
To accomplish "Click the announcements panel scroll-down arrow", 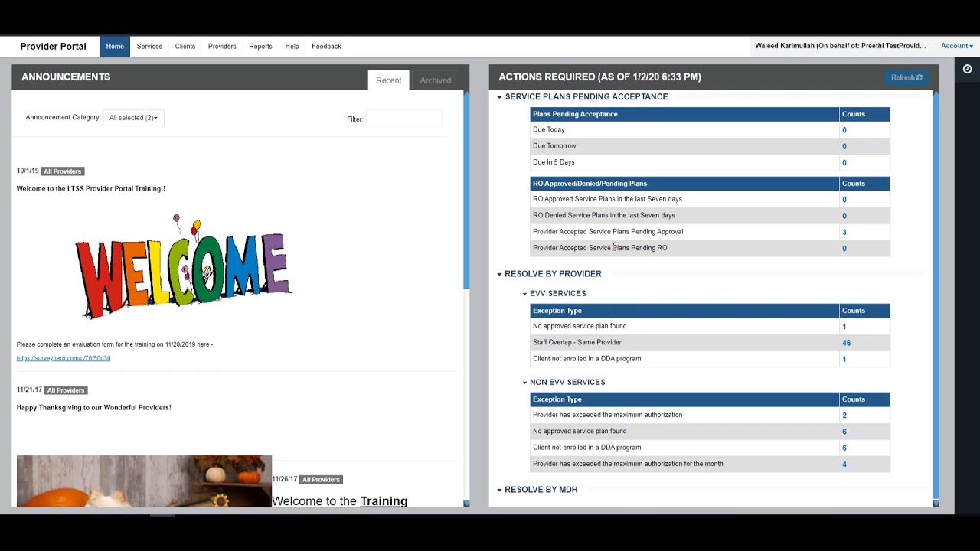I will (466, 504).
